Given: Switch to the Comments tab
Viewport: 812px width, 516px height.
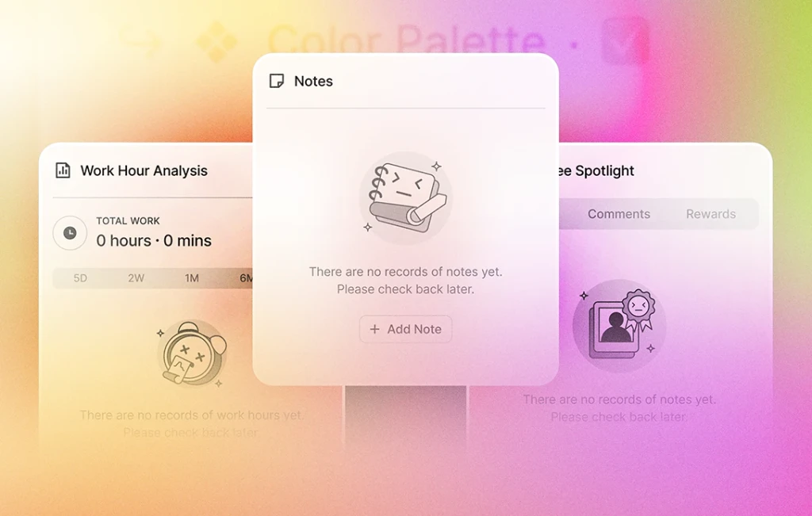Looking at the screenshot, I should pos(619,214).
